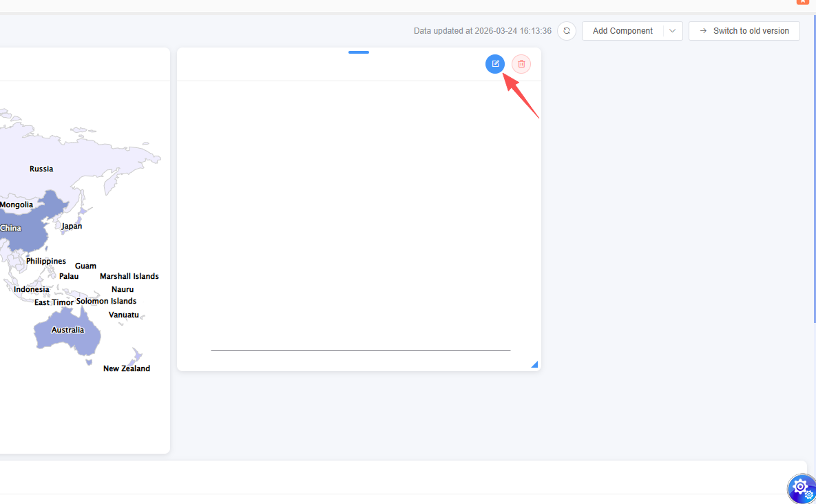Click the blue drag handle atop empty card
This screenshot has width=816, height=504.
[359, 52]
